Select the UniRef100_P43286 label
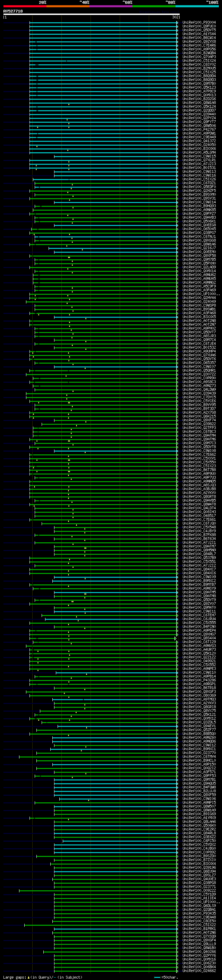The image size is (222, 980). click(x=199, y=680)
